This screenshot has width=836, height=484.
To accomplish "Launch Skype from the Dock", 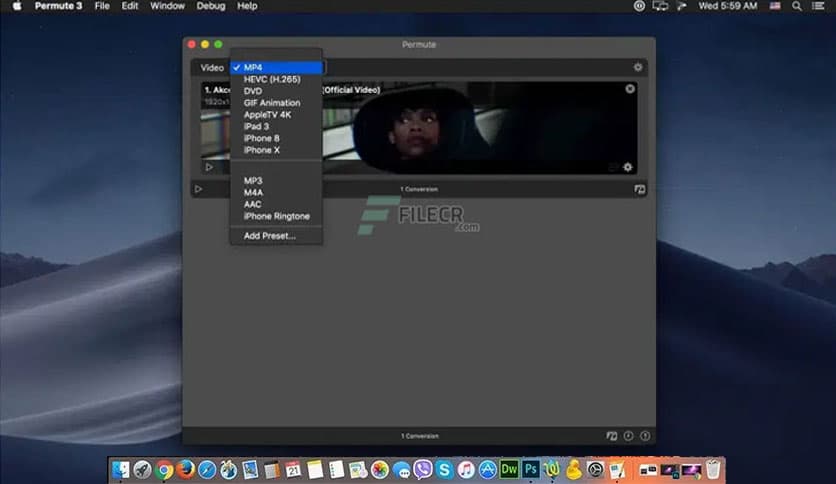I will (444, 470).
